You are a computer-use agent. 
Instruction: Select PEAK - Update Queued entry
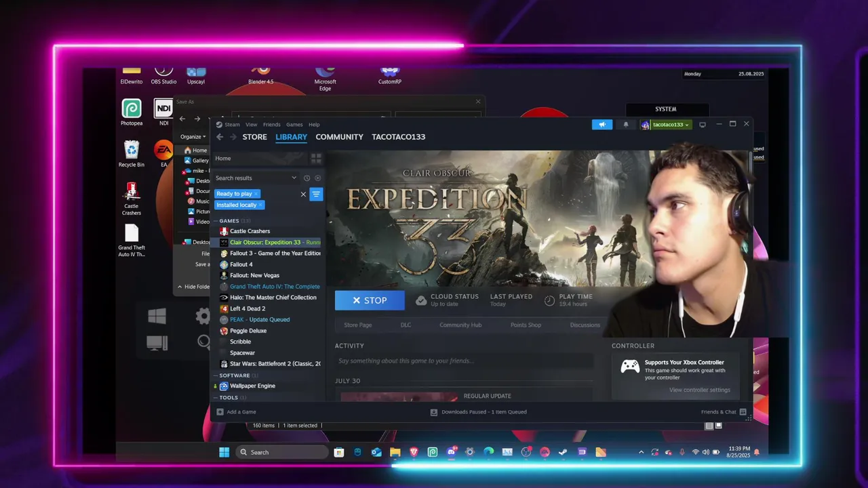[260, 320]
